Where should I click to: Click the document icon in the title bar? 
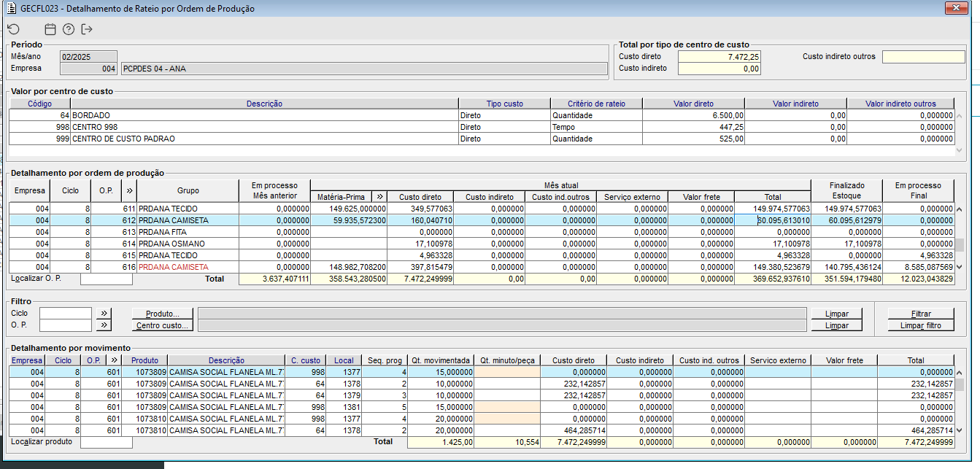pos(11,8)
